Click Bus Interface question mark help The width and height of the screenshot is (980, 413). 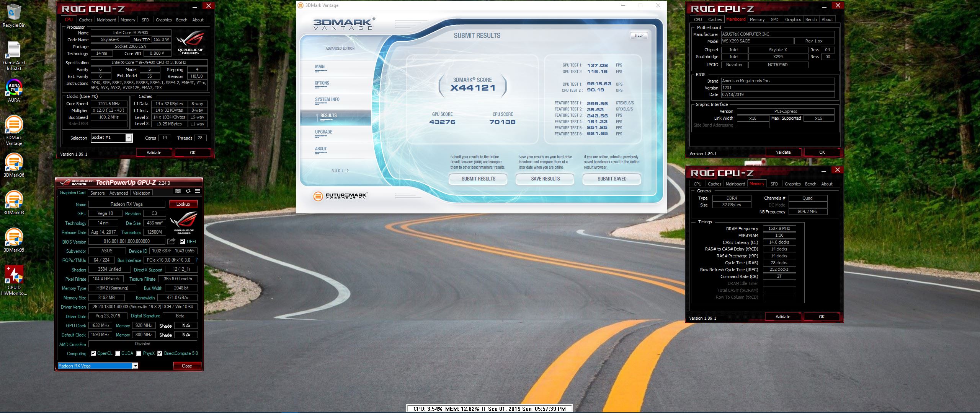[196, 260]
